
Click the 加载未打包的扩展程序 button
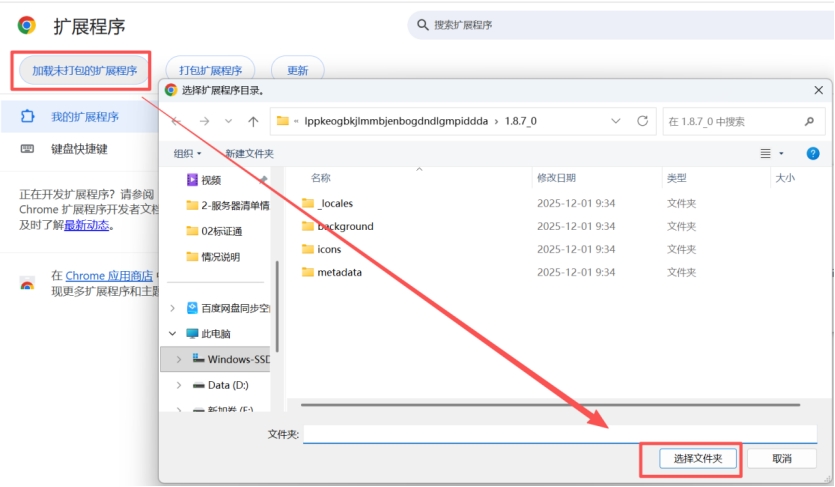[84, 70]
